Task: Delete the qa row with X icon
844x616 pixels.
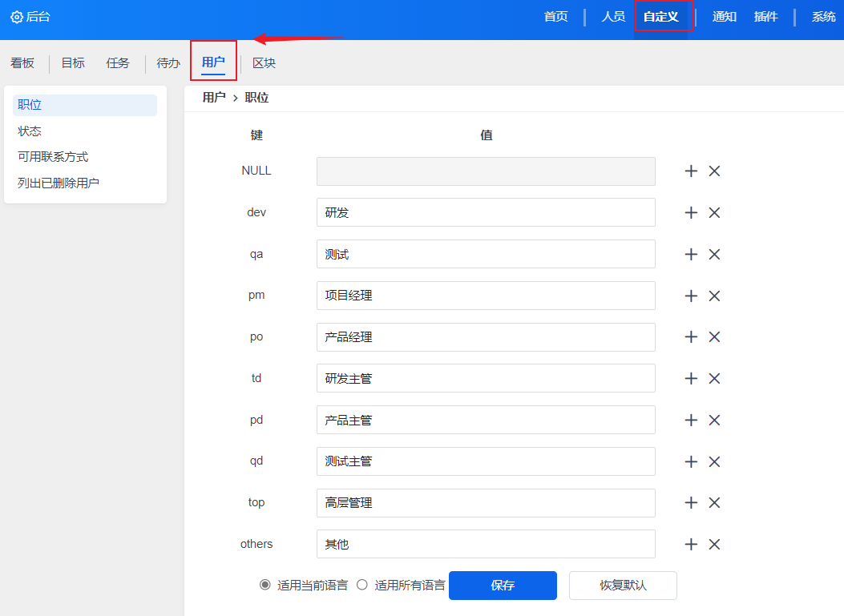Action: click(714, 255)
